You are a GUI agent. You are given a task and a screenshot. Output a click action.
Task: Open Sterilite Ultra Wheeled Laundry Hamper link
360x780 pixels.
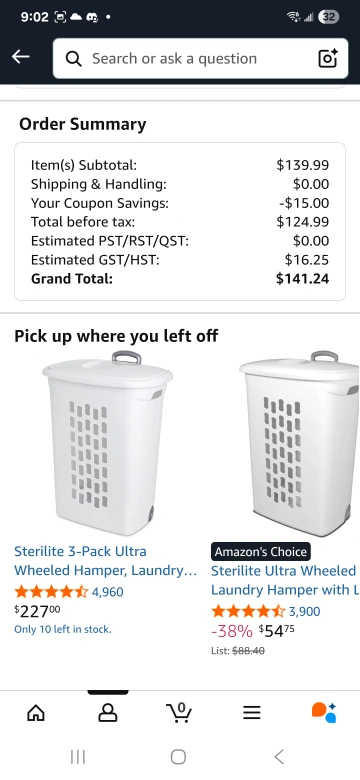[x=285, y=580]
